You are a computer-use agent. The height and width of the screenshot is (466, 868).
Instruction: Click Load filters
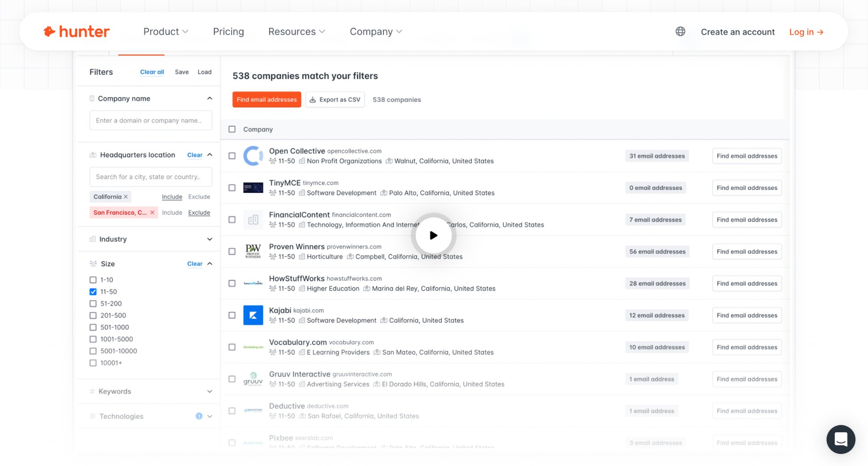coord(204,72)
